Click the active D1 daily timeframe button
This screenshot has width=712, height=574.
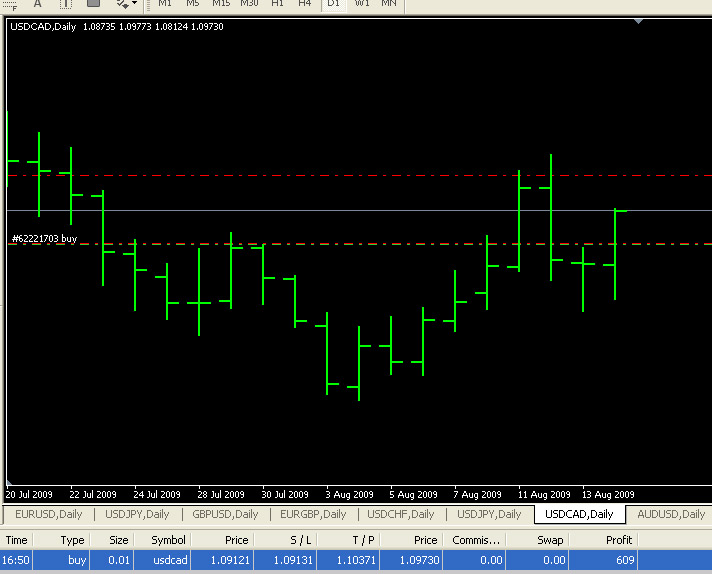click(x=334, y=4)
